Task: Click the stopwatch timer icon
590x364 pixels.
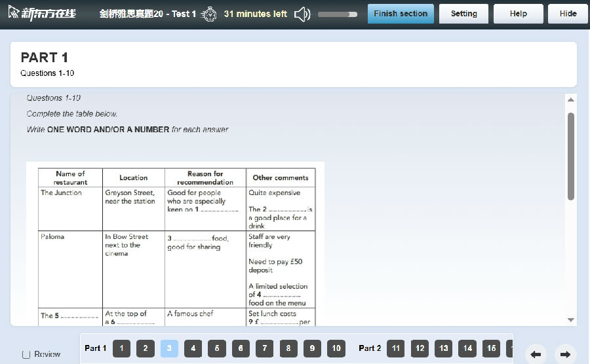Action: 209,14
